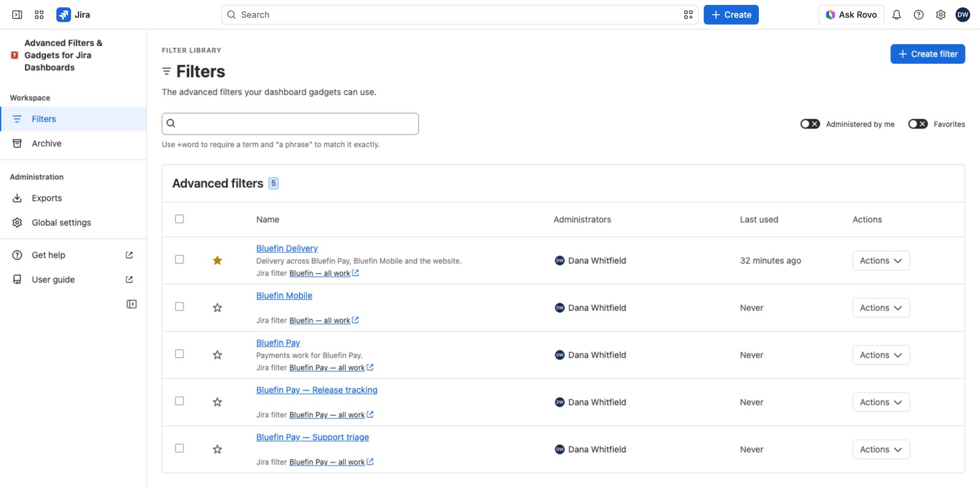980x488 pixels.
Task: Open external link icon beside Bluefin Delivery's Jira filter
Action: [x=355, y=273]
